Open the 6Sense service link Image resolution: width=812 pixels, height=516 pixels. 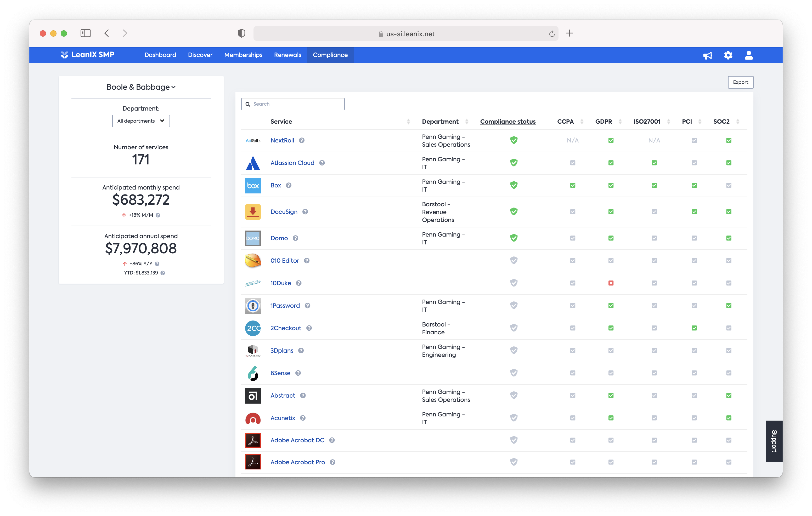tap(280, 374)
